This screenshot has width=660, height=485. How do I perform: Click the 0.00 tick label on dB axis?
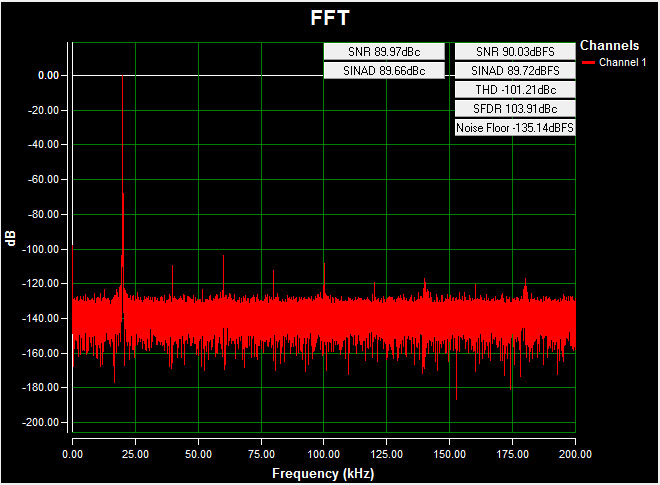coord(46,75)
